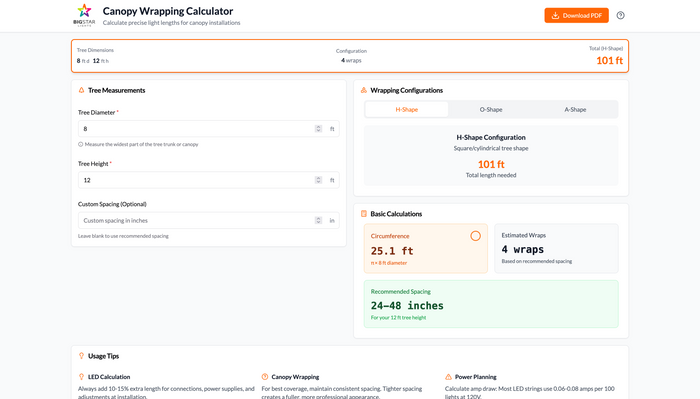Viewport: 700px width, 399px height.
Task: Click the Usage Tips lightbulb icon
Action: click(81, 356)
